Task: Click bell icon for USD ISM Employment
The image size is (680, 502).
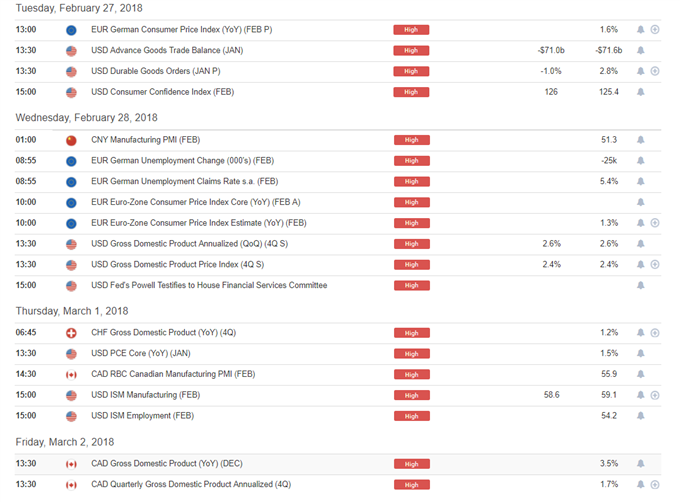Action: pyautogui.click(x=641, y=416)
